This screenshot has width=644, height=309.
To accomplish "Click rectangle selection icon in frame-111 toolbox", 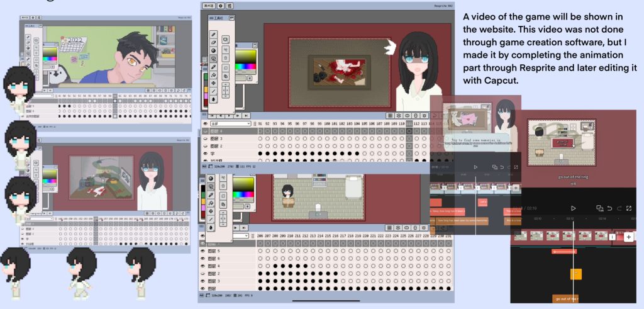I will point(226,40).
